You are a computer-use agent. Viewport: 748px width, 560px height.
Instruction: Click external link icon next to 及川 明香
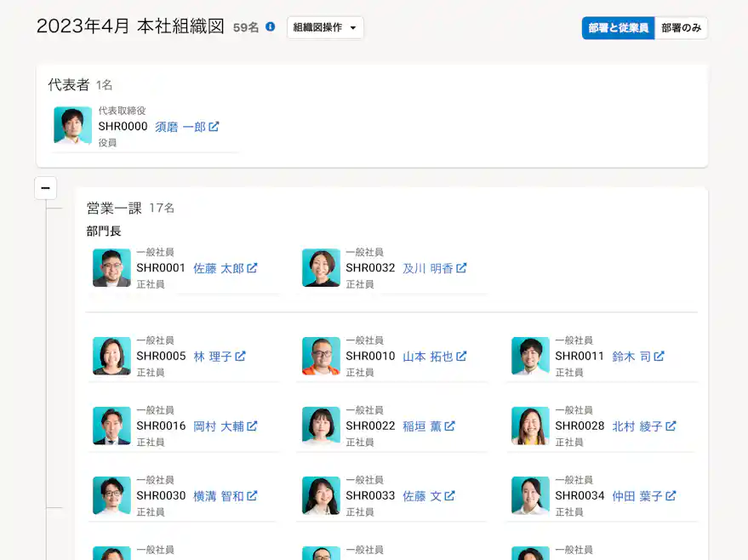point(461,268)
